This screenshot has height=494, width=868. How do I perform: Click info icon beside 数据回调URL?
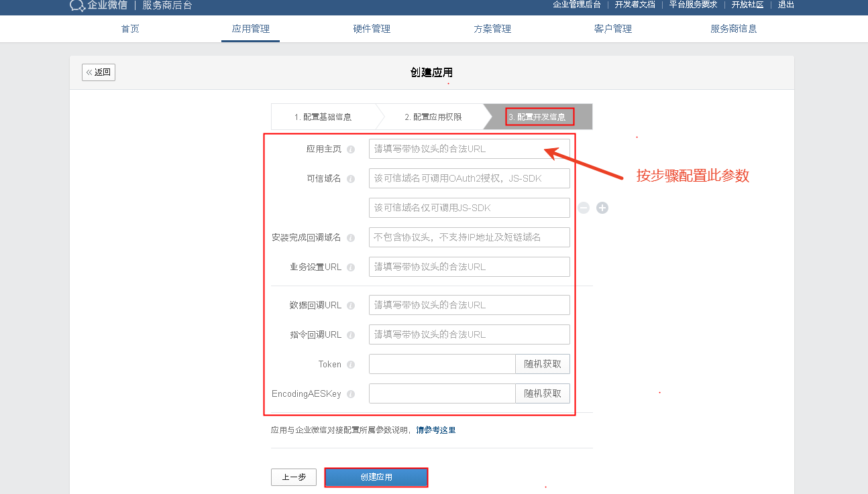pyautogui.click(x=351, y=306)
